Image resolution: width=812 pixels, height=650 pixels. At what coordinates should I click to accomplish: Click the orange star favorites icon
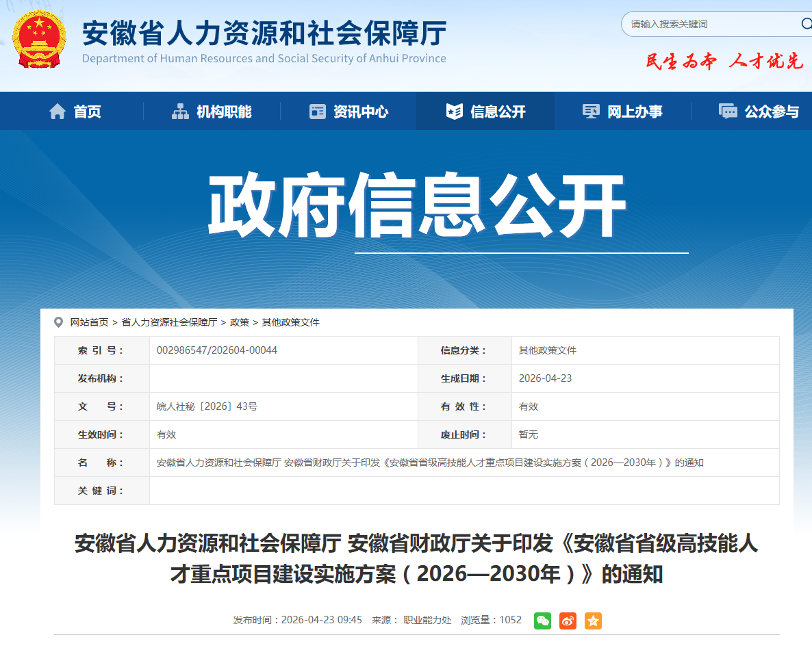tap(594, 621)
